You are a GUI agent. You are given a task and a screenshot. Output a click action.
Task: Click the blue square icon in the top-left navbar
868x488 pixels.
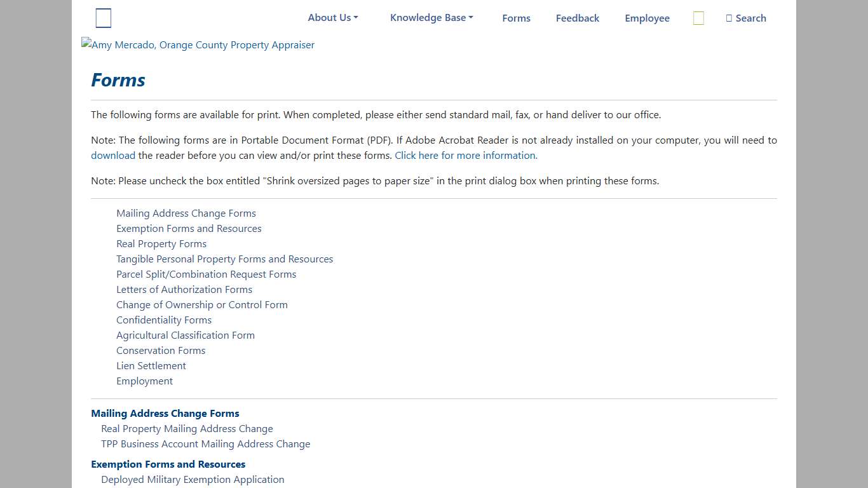click(x=104, y=18)
